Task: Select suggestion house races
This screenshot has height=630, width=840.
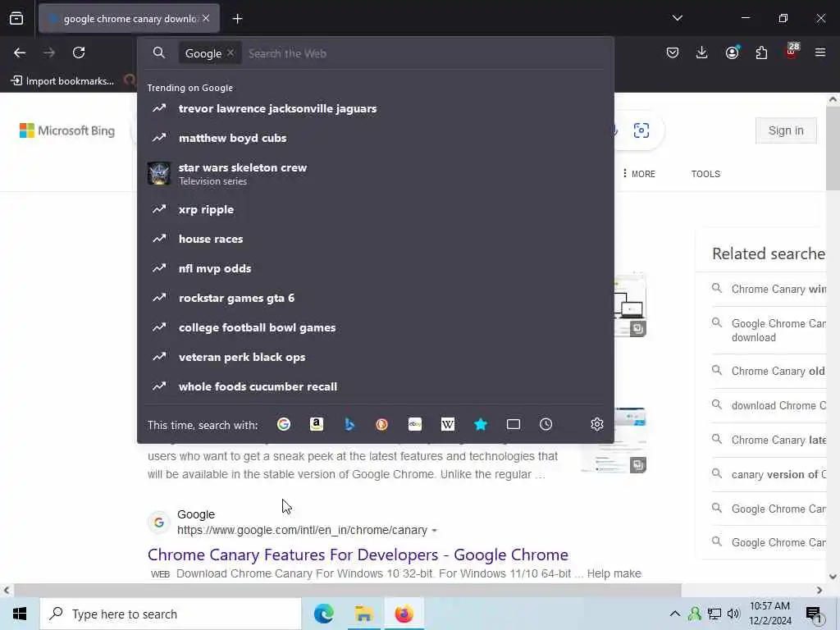Action: [376, 239]
